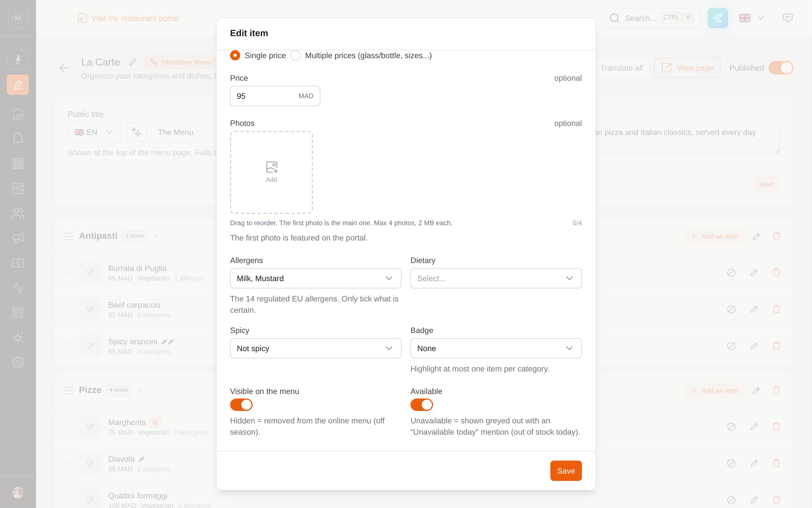The image size is (812, 508).
Task: Click the Antipasti drag handle
Action: (x=69, y=236)
